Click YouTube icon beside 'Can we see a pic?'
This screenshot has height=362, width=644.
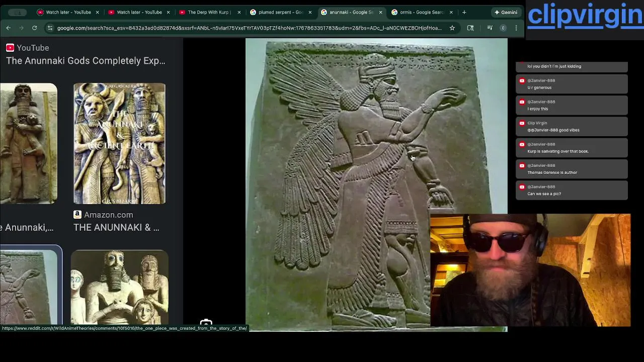tap(522, 187)
